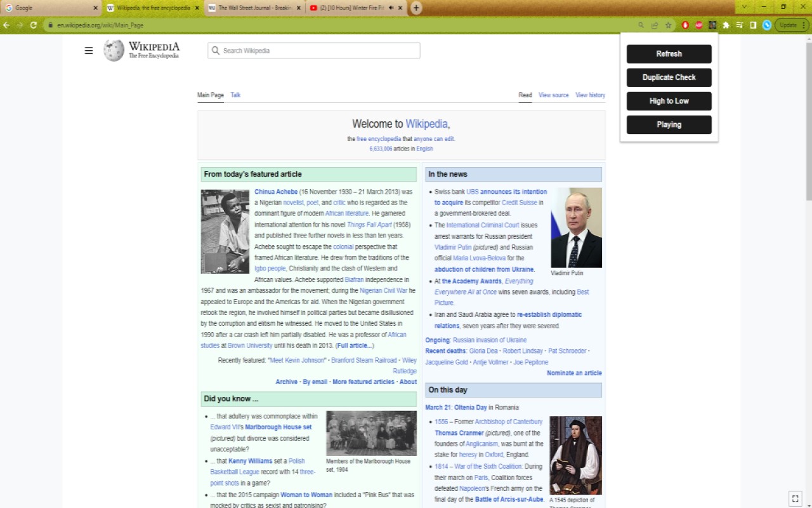Open the blue profile avatar icon
The height and width of the screenshot is (508, 812).
[x=766, y=25]
